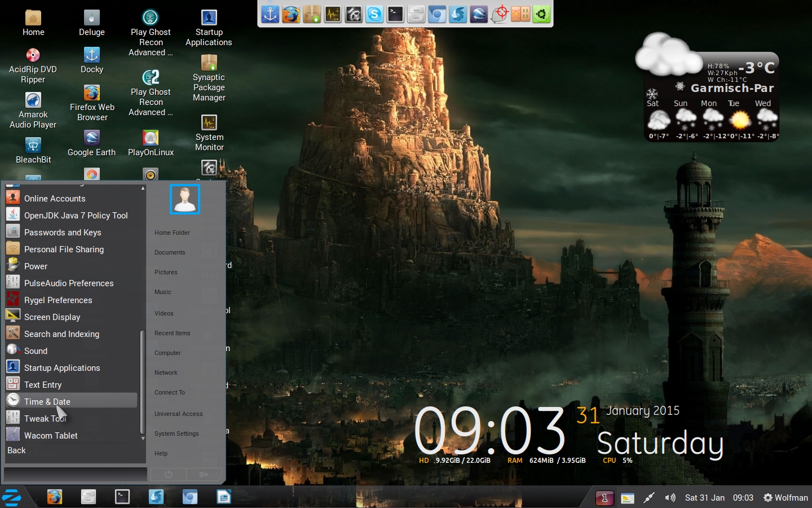Click the Sat 31 Jan date in taskbar
812x508 pixels.
pyautogui.click(x=705, y=498)
